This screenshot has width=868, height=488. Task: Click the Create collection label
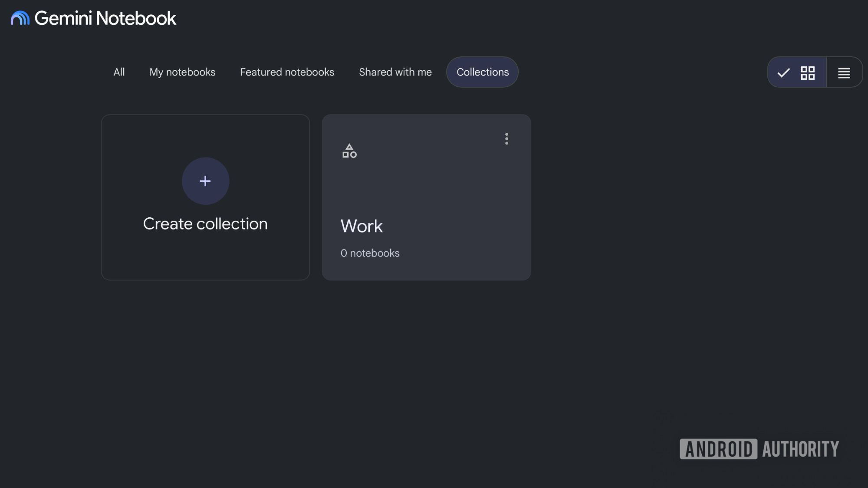pyautogui.click(x=205, y=224)
